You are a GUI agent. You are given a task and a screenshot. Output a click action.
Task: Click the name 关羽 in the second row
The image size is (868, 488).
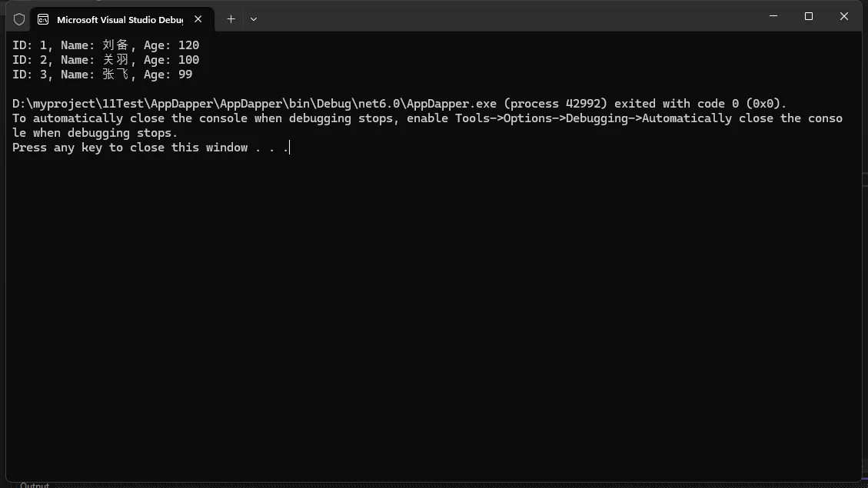[x=116, y=60]
